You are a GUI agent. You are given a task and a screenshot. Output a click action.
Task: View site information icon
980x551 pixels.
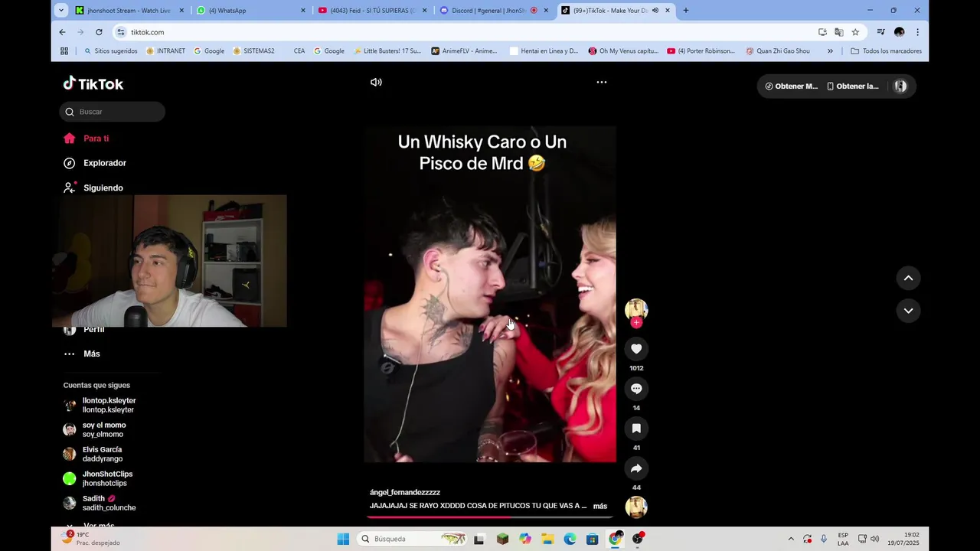(120, 32)
